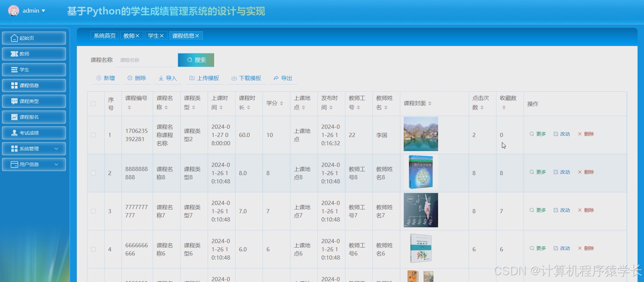Click 删除 for course row 1
Screen dimensions: 644x282
point(586,134)
